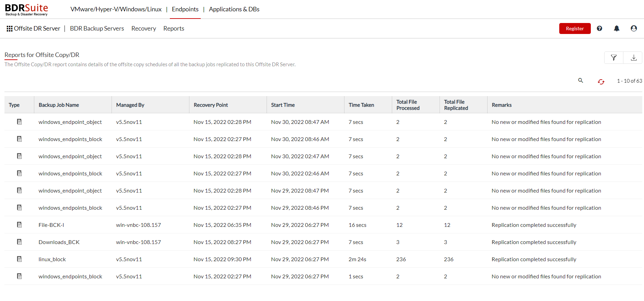Click the 236 value under Total File Processed

tap(401, 259)
